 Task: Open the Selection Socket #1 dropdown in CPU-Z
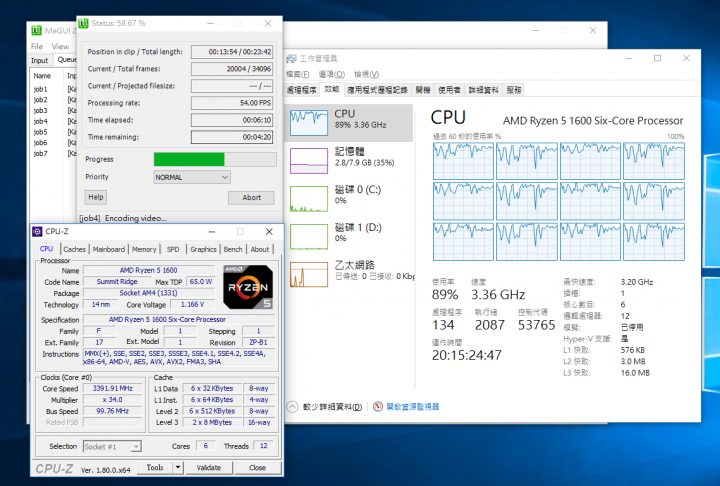tap(112, 446)
